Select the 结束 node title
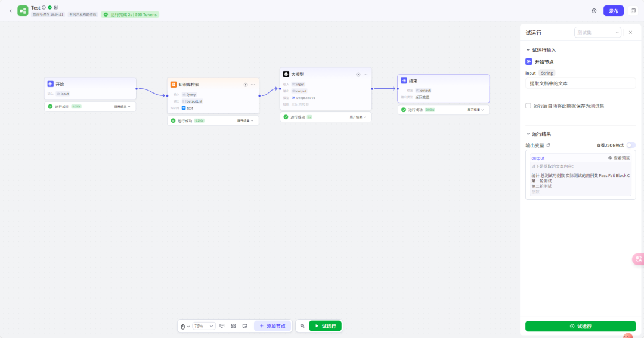Image resolution: width=644 pixels, height=338 pixels. pyautogui.click(x=413, y=81)
